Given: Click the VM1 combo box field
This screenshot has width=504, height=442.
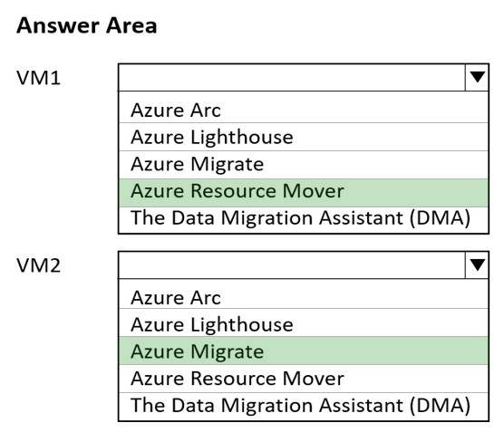Looking at the screenshot, I should tap(304, 77).
